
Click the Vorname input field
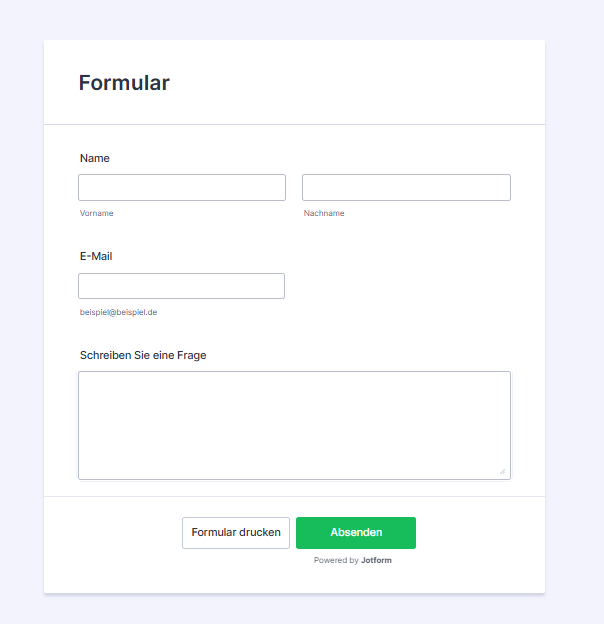[182, 187]
